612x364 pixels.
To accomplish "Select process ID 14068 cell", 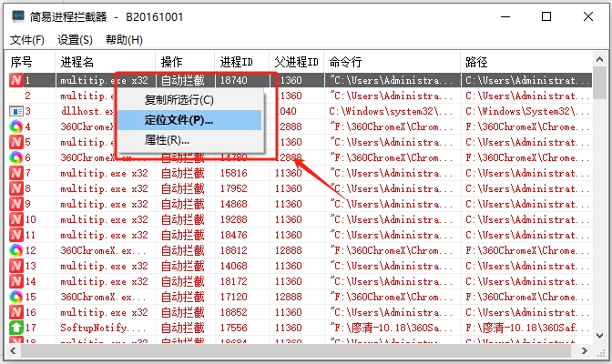I will click(233, 266).
